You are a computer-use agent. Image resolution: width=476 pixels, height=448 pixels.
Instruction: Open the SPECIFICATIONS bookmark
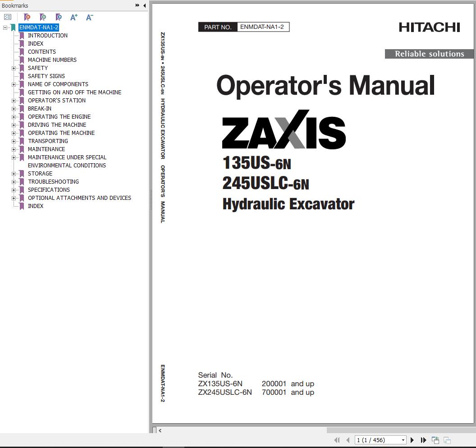[49, 189]
